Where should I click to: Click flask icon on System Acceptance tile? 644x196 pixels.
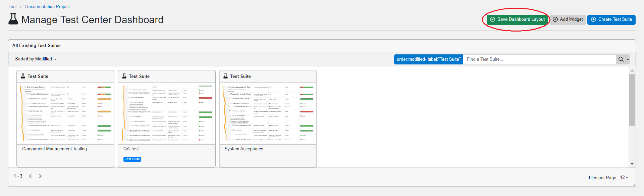coord(225,76)
